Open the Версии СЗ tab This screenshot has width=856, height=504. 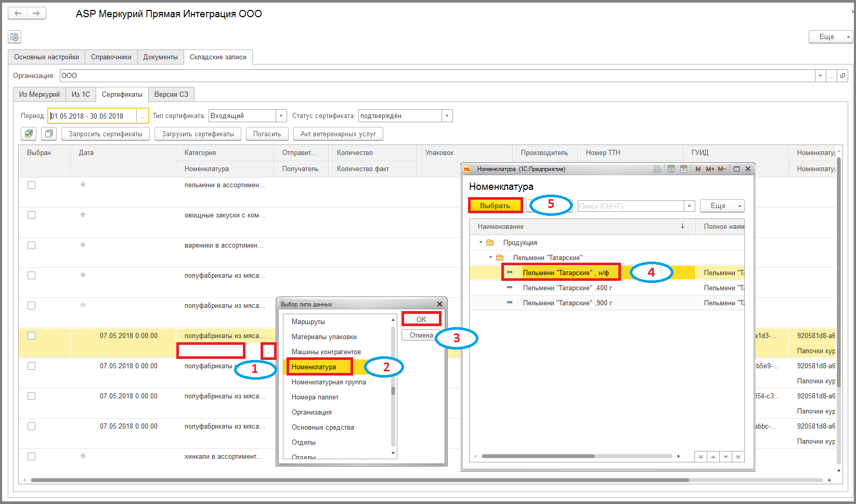click(x=172, y=95)
